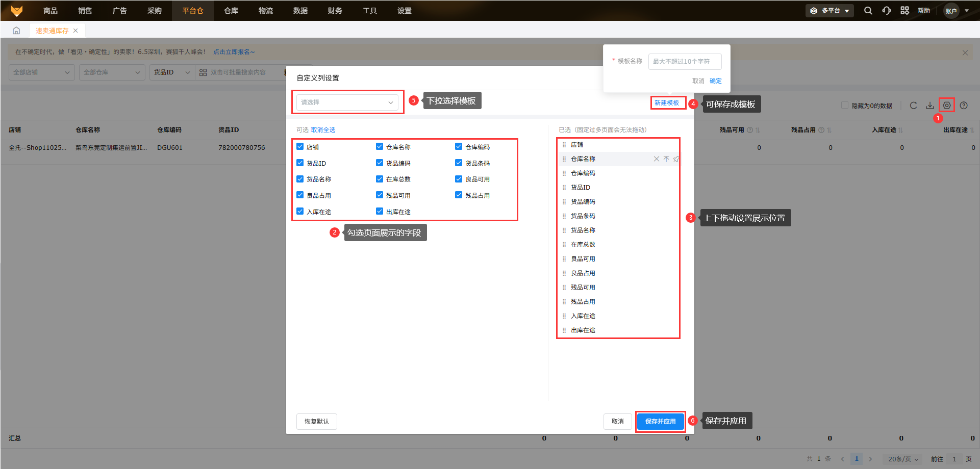Expand the account menu arrow
The image size is (980, 469).
click(x=967, y=11)
